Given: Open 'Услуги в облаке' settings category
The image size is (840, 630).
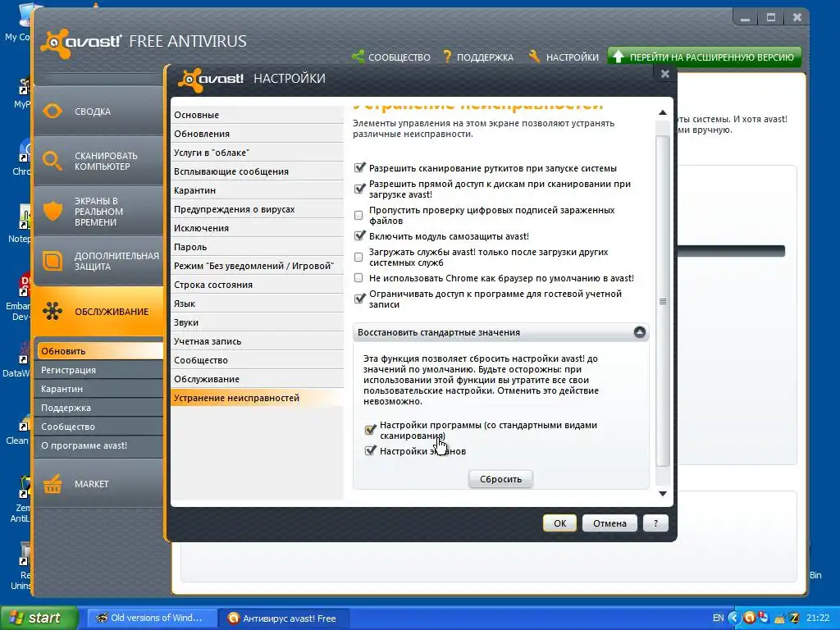Looking at the screenshot, I should 257,152.
